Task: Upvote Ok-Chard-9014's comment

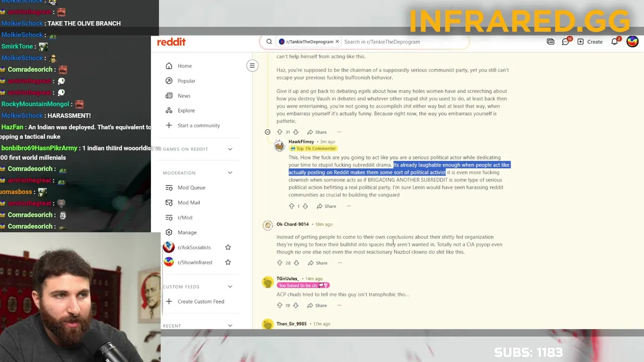Action: (280, 263)
